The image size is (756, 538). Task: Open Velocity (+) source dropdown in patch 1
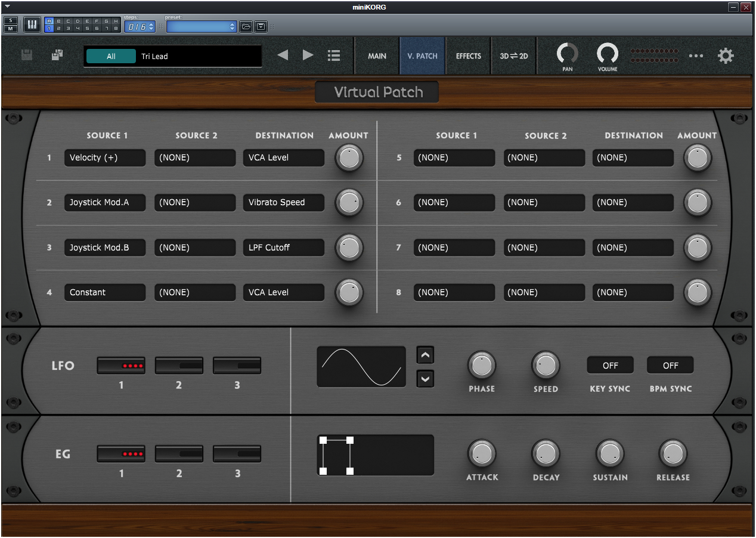pos(105,157)
